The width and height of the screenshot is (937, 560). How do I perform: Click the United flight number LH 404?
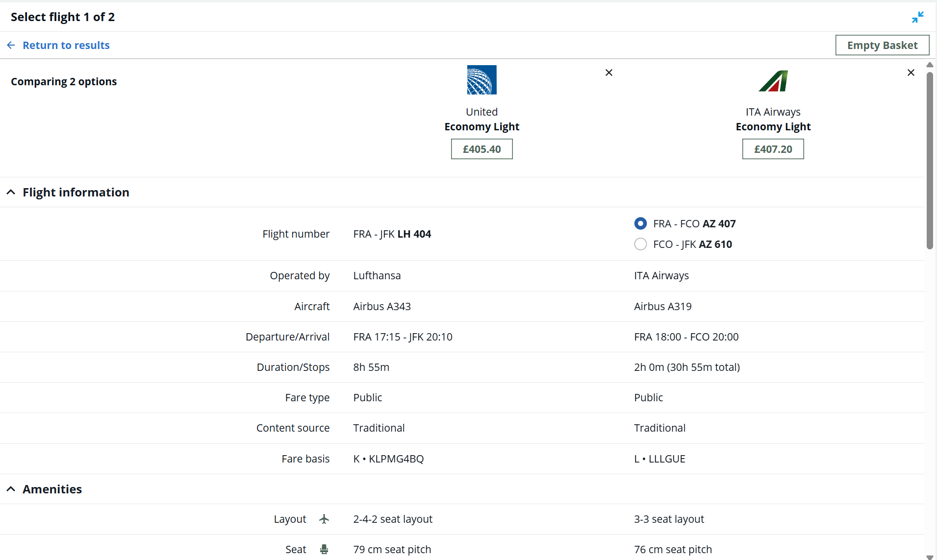point(414,234)
